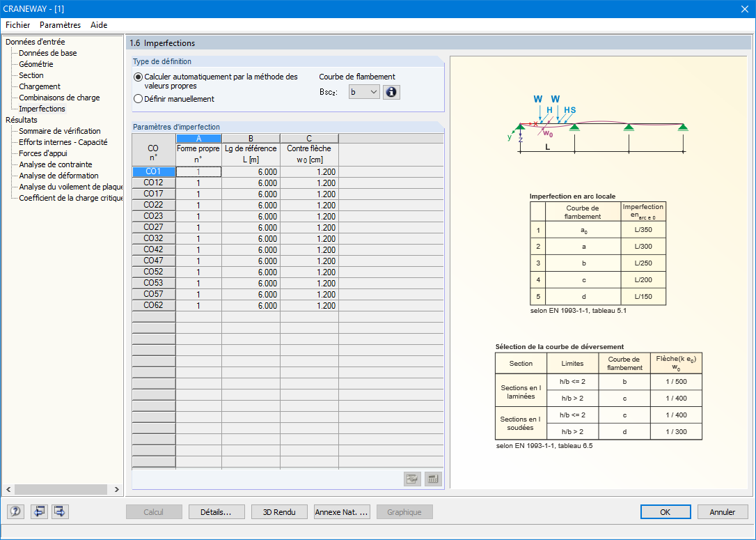Click Forme propre cell for CO1
756x540 pixels.
tap(198, 172)
